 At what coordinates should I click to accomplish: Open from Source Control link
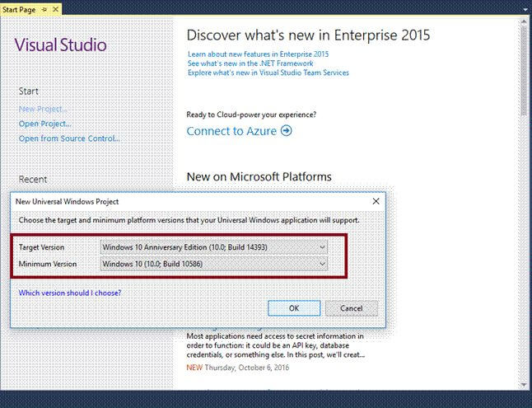click(69, 138)
